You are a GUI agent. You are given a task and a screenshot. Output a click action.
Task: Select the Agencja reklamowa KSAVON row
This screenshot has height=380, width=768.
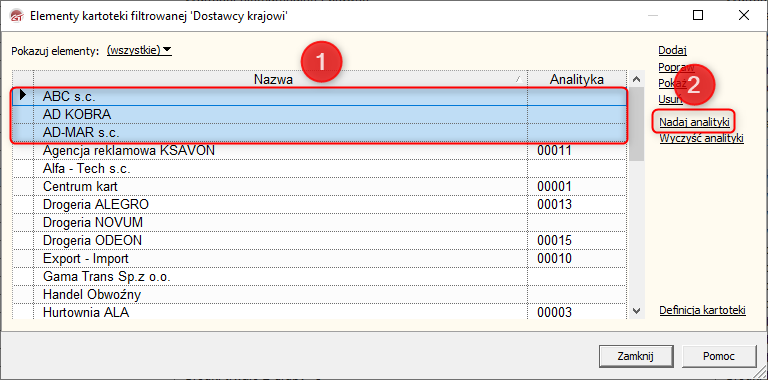tap(320, 151)
